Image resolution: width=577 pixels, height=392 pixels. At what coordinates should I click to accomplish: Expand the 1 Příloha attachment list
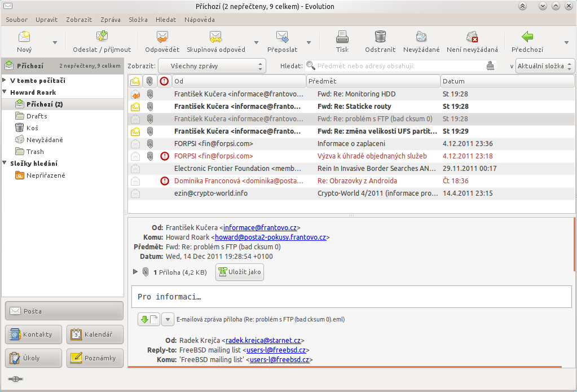(x=135, y=272)
